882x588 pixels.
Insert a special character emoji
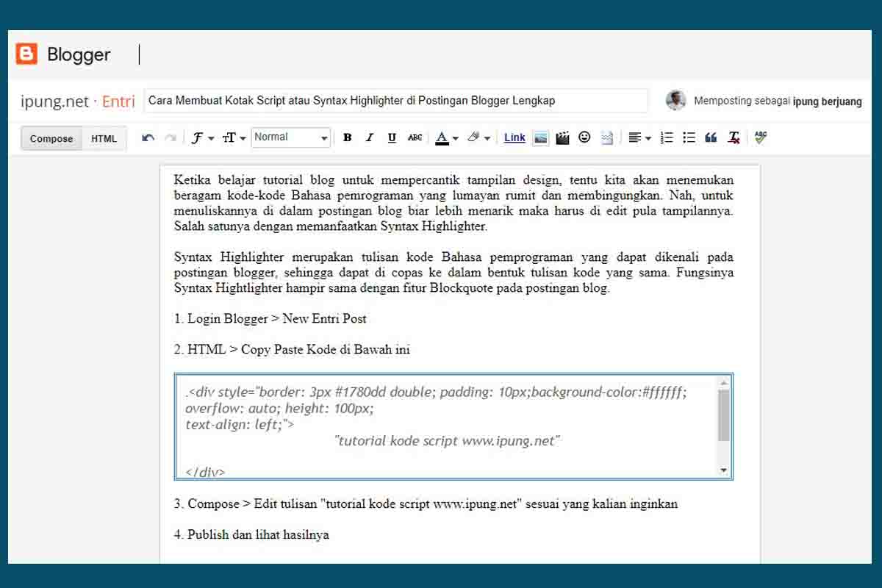(584, 137)
